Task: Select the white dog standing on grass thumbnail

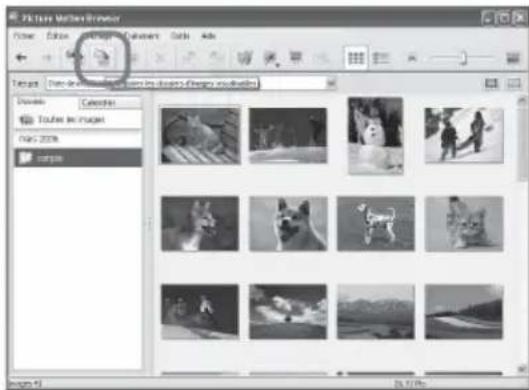Action: pyautogui.click(x=376, y=224)
